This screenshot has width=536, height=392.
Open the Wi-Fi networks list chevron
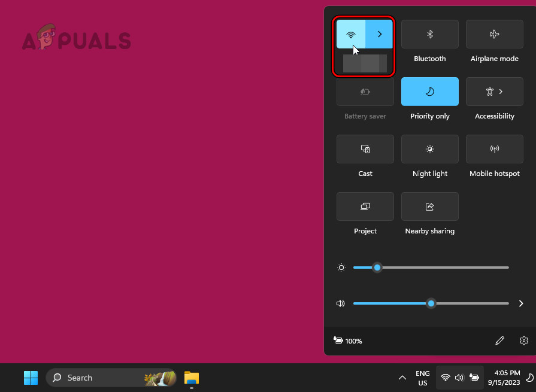coord(379,34)
